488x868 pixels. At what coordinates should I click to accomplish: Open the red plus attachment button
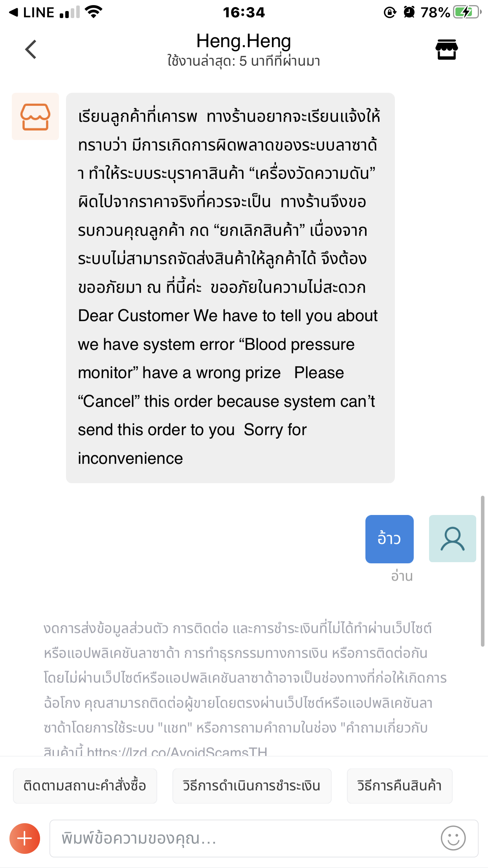(x=25, y=839)
